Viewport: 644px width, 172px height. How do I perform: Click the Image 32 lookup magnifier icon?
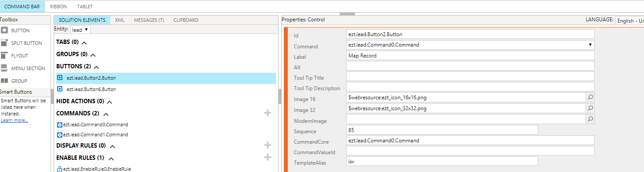[x=590, y=108]
